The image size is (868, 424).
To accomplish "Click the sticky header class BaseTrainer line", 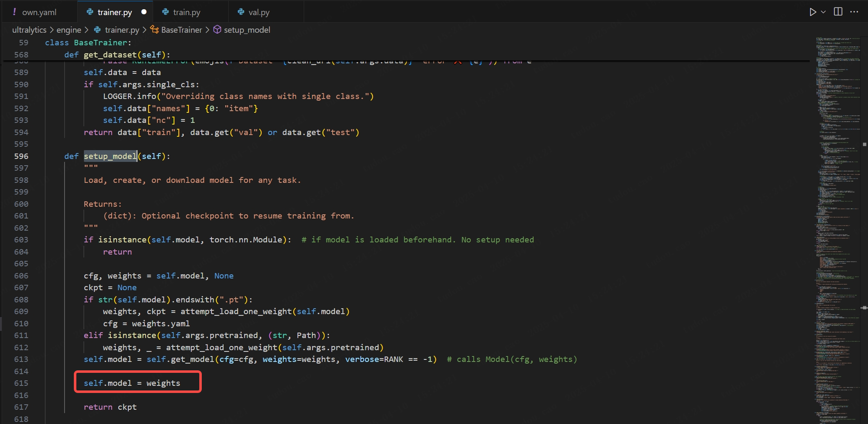I will tap(88, 43).
